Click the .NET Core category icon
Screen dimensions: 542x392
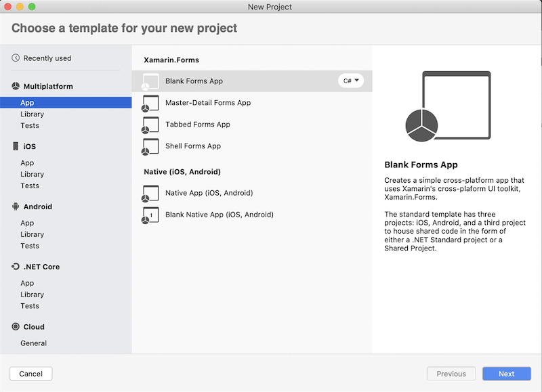tap(16, 266)
